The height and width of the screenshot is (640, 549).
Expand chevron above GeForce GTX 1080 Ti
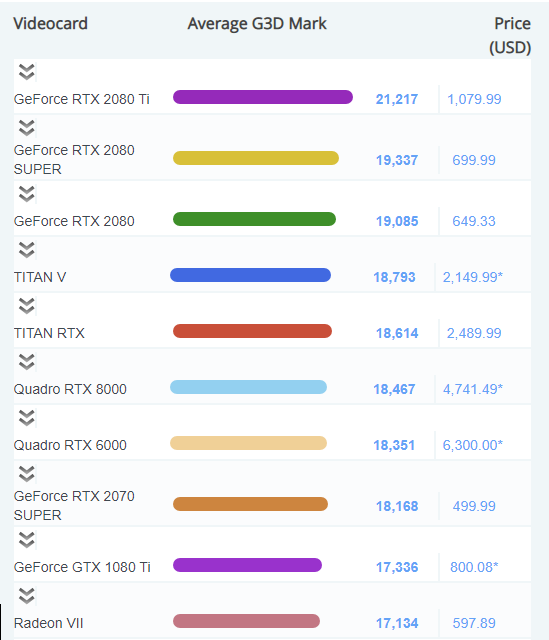tap(27, 540)
